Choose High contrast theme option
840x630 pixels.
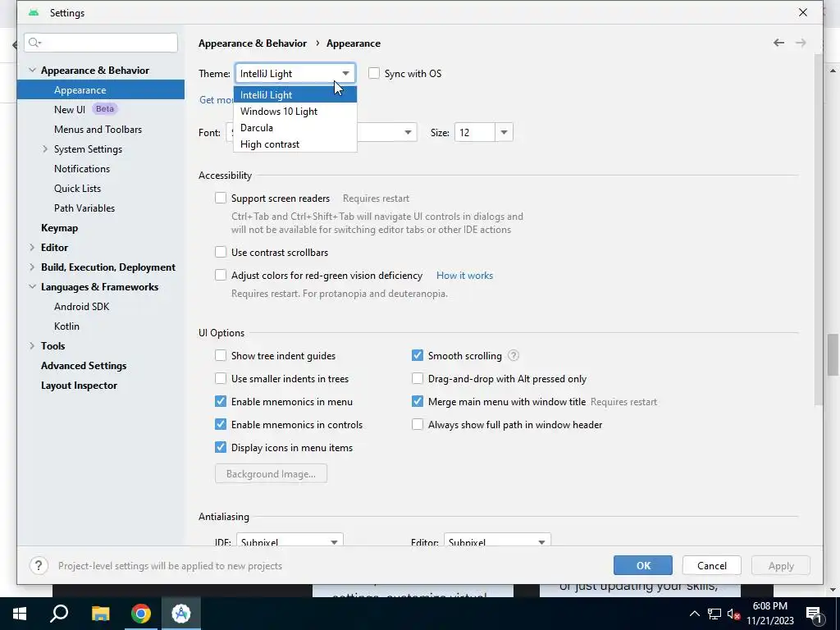295,144
